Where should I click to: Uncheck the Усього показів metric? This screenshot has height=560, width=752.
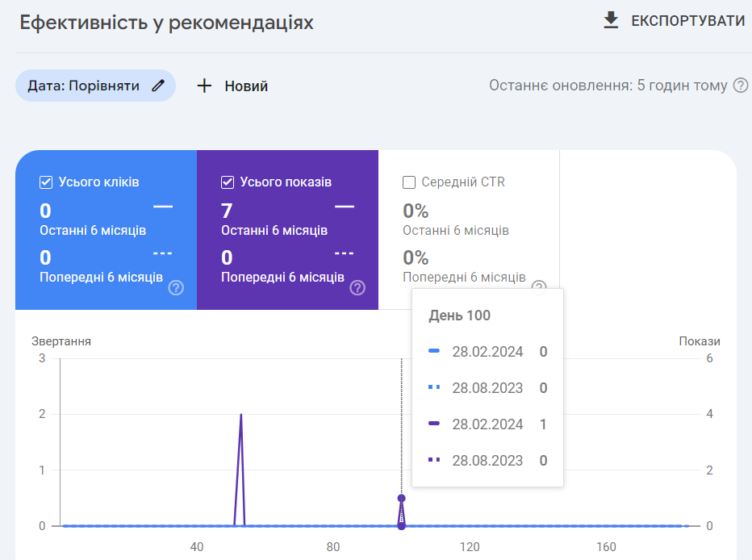226,182
